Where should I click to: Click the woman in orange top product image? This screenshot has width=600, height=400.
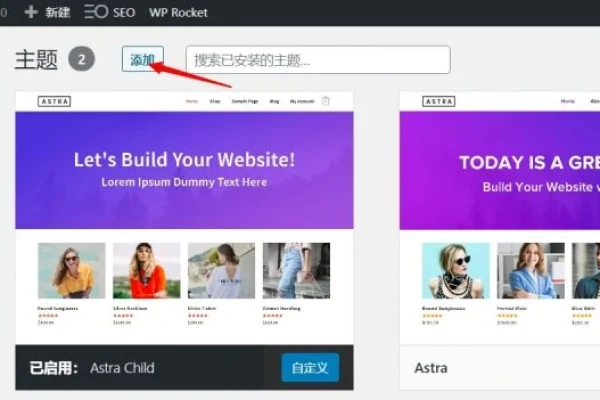pos(146,270)
